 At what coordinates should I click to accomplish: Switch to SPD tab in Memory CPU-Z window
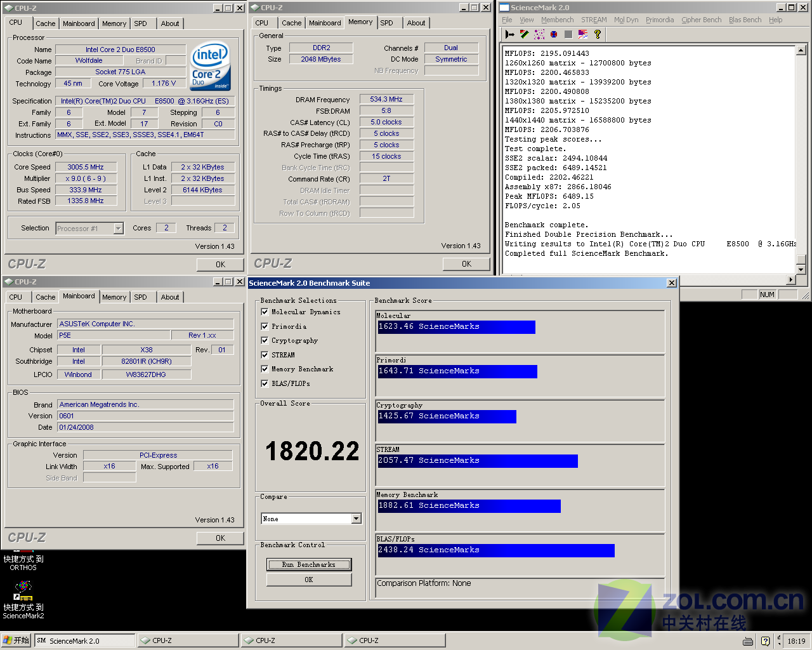pos(386,23)
